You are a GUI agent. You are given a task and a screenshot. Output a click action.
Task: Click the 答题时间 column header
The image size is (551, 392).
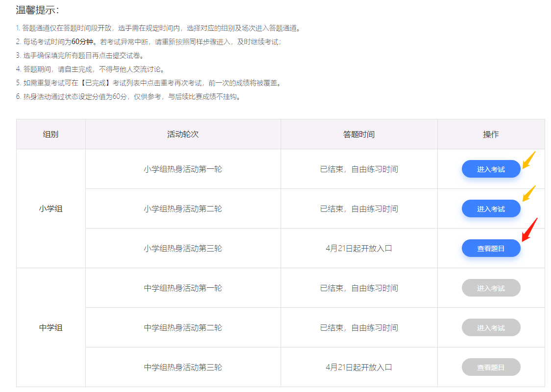[x=359, y=134]
